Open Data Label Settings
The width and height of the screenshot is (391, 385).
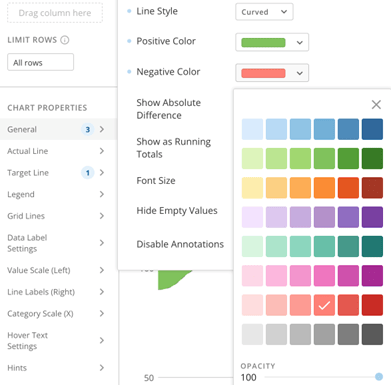tap(58, 243)
